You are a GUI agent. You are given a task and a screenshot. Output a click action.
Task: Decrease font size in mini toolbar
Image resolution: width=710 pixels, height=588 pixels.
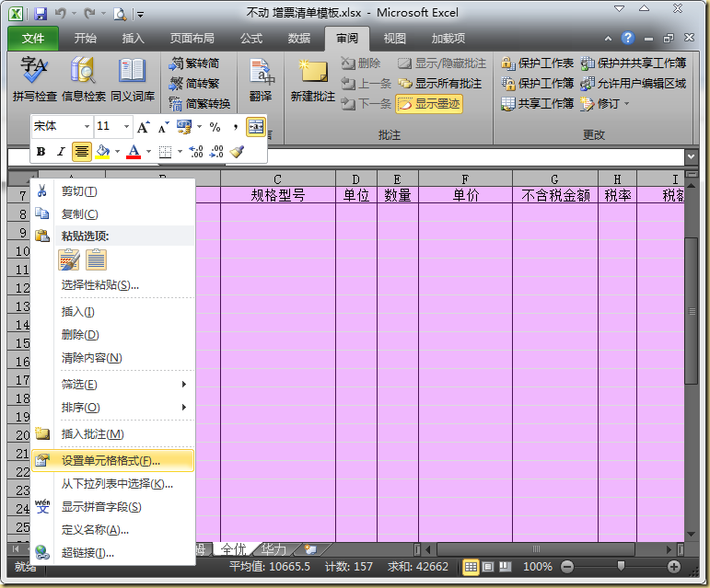coord(164,127)
